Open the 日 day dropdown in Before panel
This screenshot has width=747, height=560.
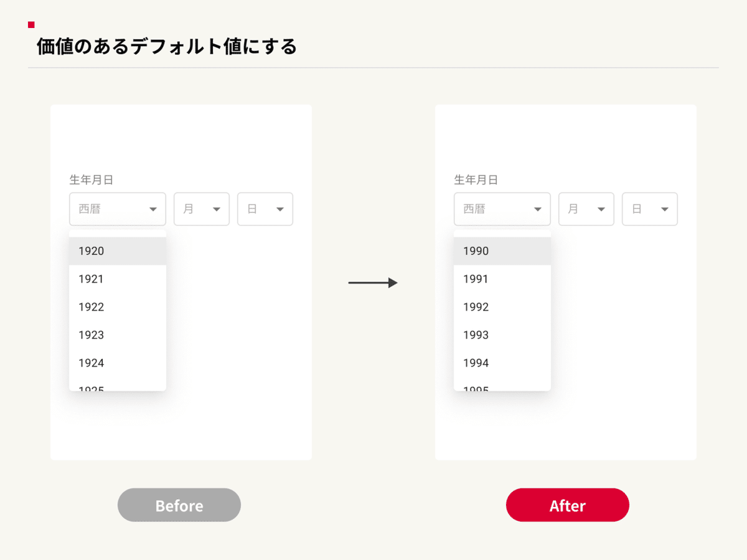(265, 209)
